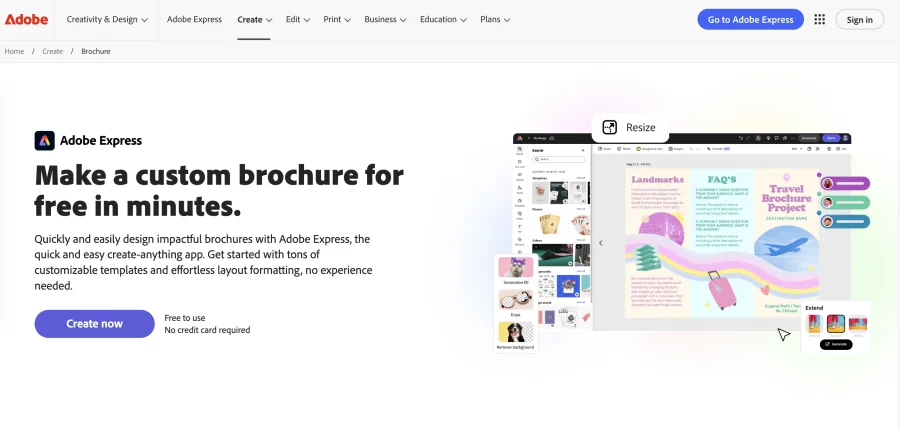Expand the Create menu

coord(254,20)
